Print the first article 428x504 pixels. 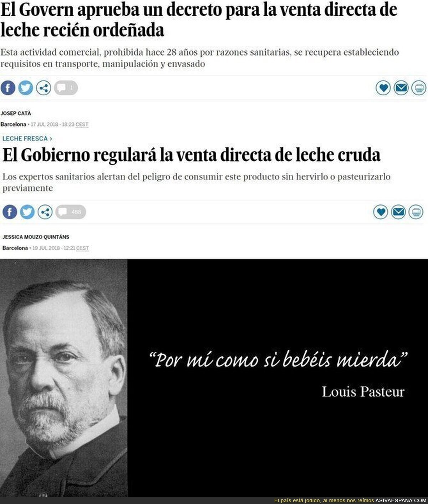pos(419,88)
